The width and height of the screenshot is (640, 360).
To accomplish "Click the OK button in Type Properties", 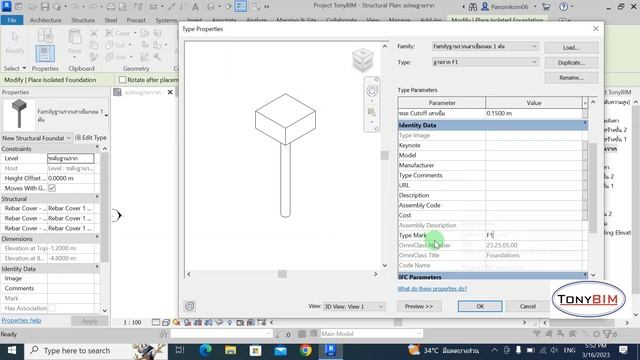I will [480, 306].
